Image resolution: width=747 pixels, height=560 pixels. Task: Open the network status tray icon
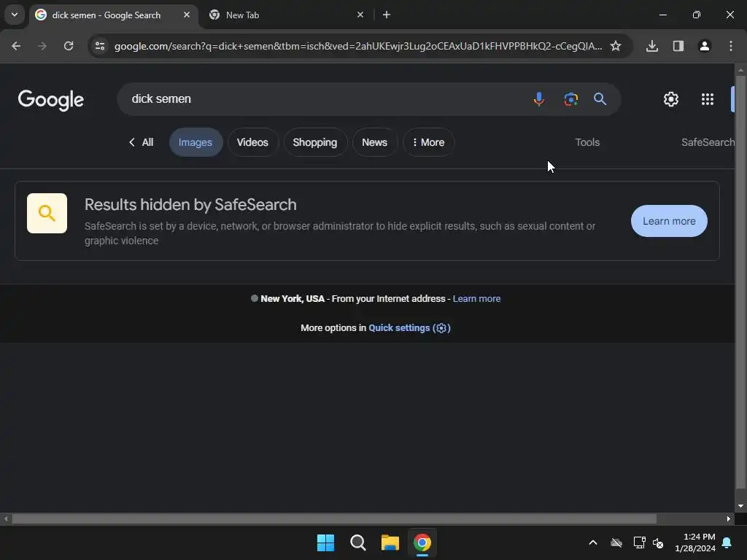click(639, 542)
